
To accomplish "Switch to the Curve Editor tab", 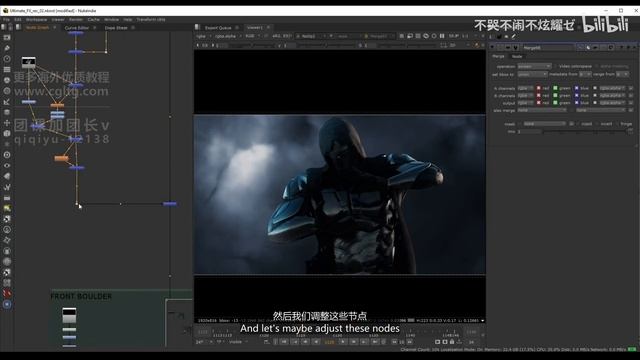I will tap(77, 28).
